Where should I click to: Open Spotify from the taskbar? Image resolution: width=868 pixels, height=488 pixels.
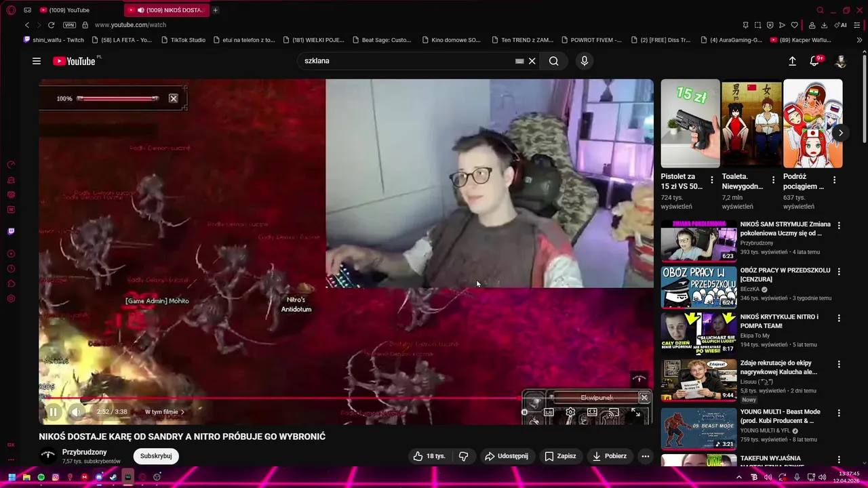coord(41,477)
